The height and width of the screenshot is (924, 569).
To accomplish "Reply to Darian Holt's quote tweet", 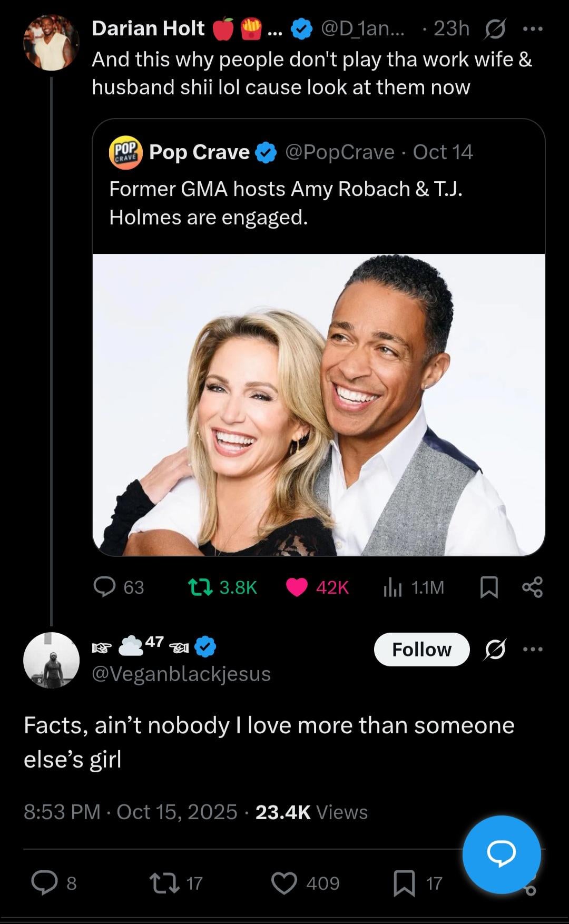I will point(104,587).
